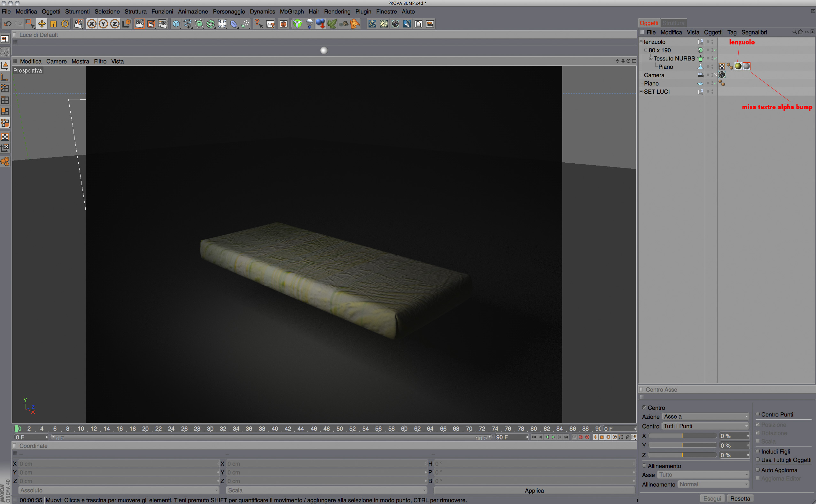
Task: Click the help question-mark cursor icon
Action: coord(258,24)
